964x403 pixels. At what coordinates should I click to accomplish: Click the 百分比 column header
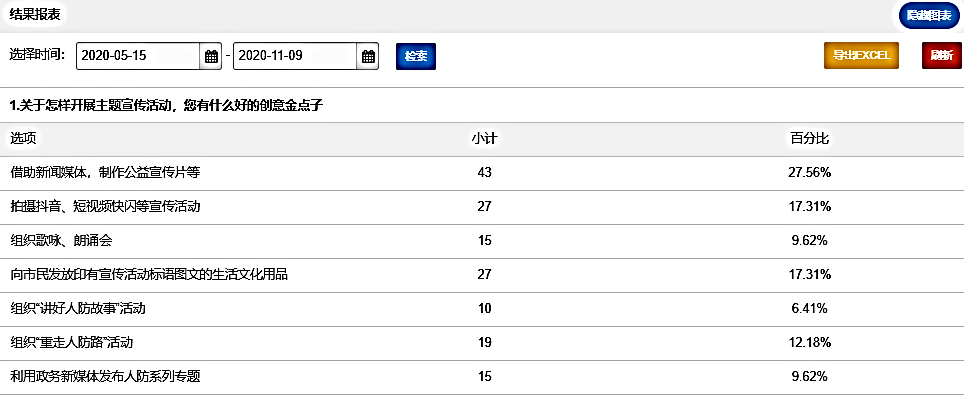tap(809, 138)
